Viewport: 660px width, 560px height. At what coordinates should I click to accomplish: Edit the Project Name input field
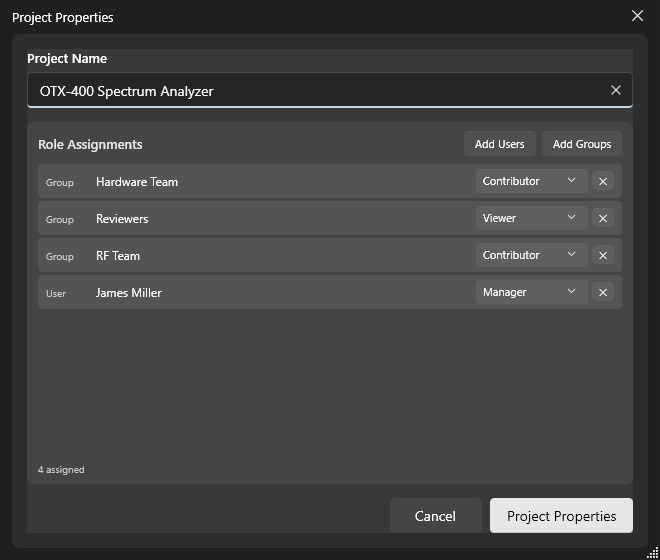330,90
